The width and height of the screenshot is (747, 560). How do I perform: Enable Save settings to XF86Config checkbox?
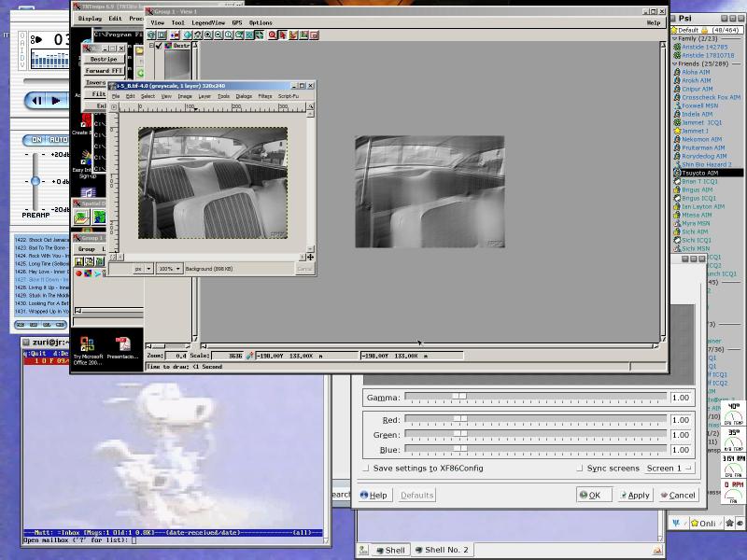coord(366,469)
